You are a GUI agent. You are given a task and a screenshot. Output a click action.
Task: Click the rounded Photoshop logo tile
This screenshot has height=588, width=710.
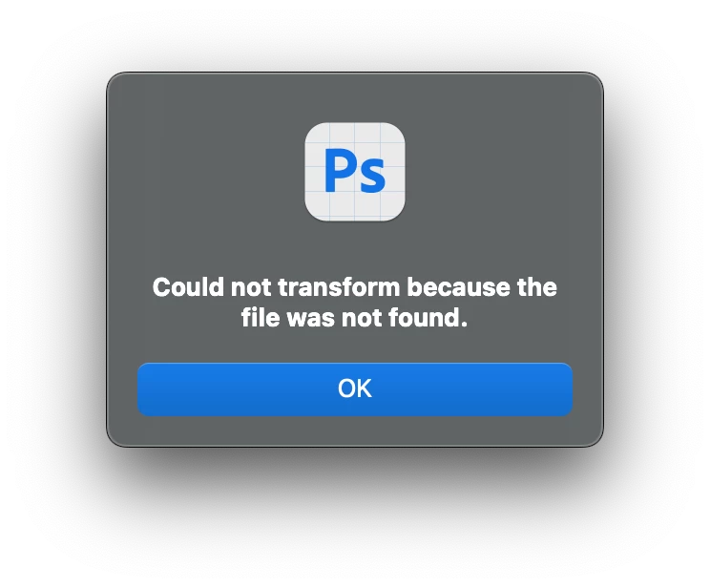tap(355, 172)
